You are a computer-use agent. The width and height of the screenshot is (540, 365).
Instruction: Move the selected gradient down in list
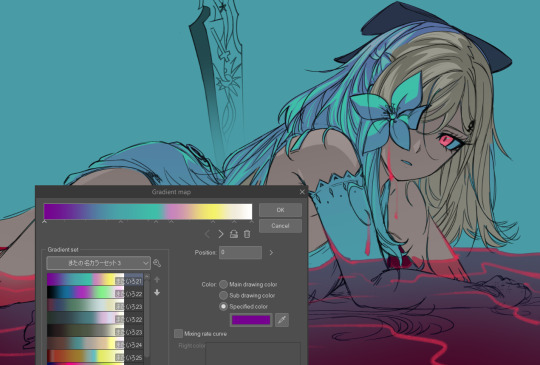coord(157,292)
